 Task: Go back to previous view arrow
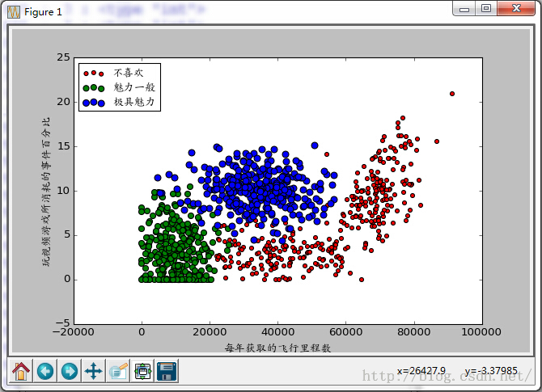point(45,371)
